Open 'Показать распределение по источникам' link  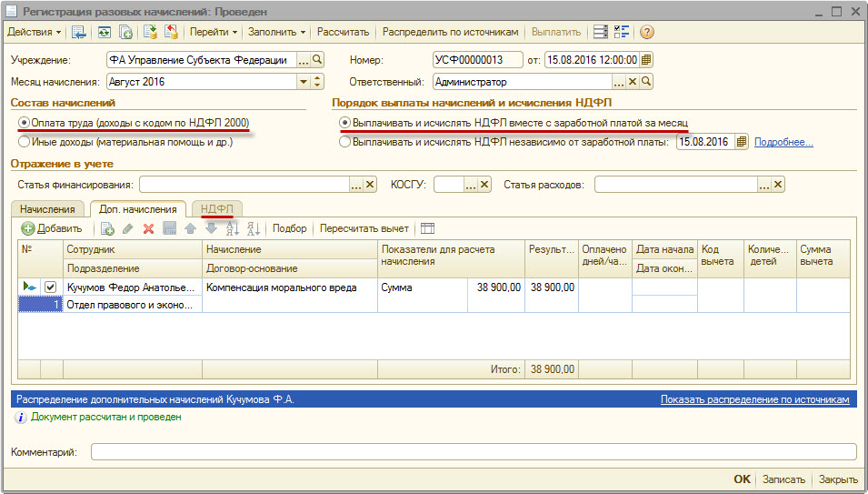point(754,399)
